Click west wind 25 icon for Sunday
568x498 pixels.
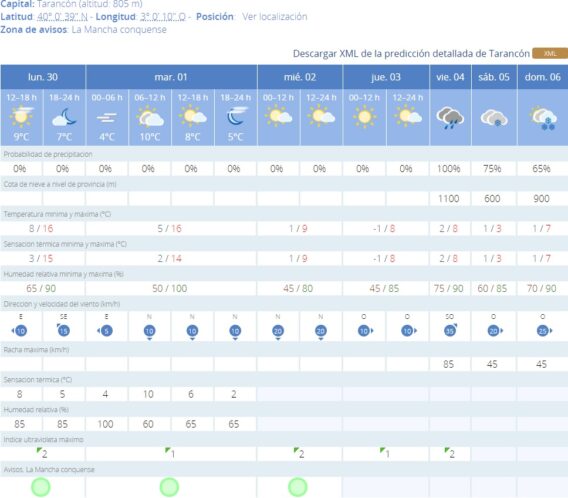coord(544,331)
